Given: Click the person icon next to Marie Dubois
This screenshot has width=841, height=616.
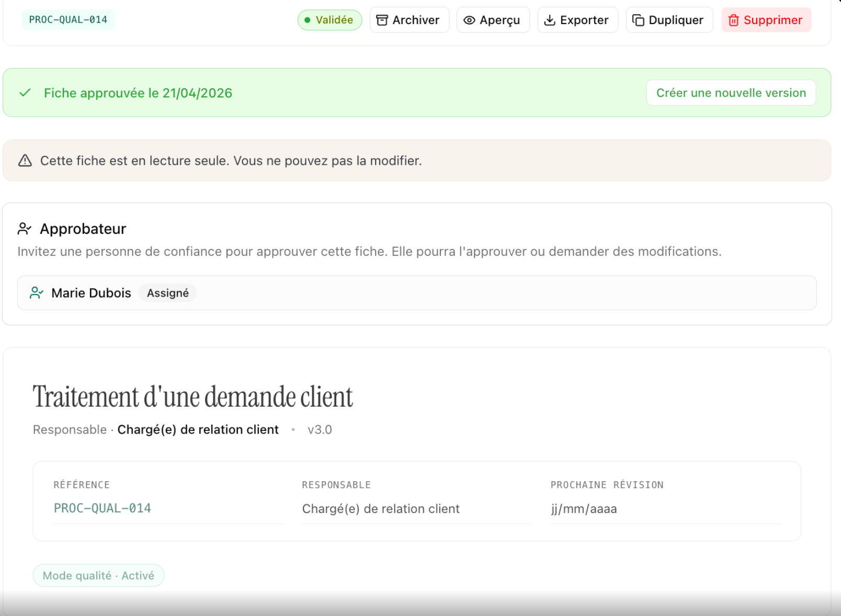Looking at the screenshot, I should point(36,293).
